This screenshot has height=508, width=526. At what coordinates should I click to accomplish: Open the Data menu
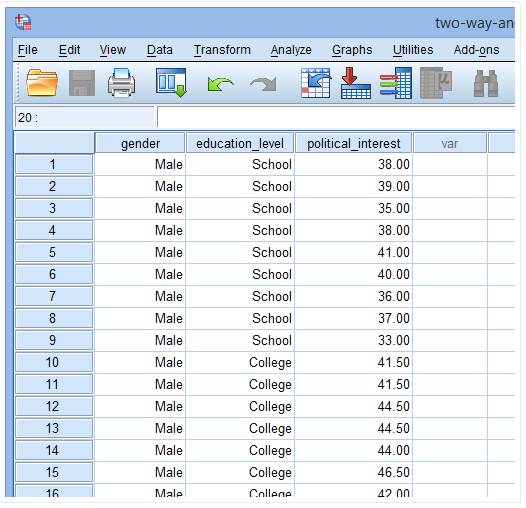[x=160, y=50]
